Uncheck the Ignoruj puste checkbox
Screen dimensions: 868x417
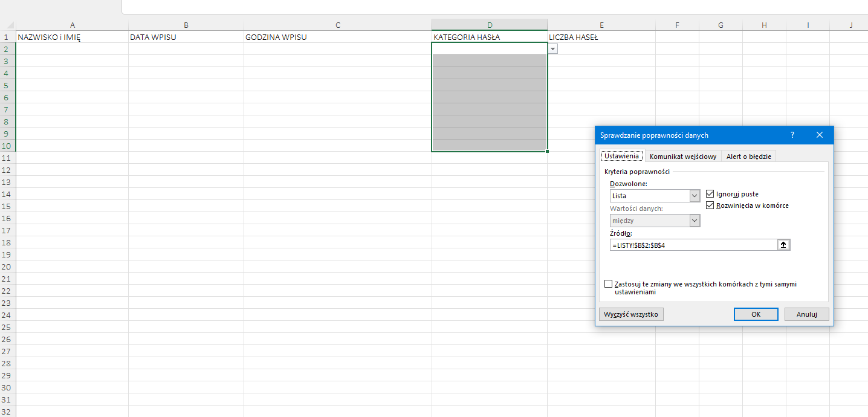(711, 194)
